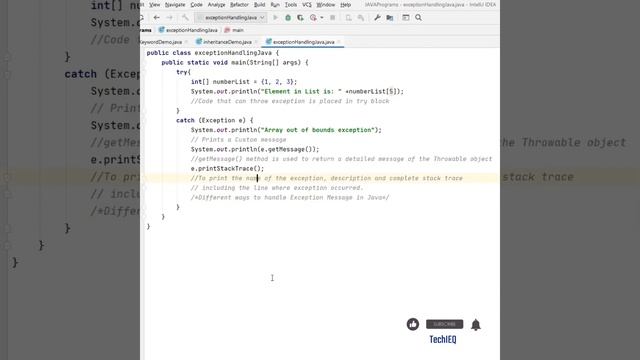Click the 'e.getMessage()' println line
This screenshot has width=640, height=360.
[255, 149]
